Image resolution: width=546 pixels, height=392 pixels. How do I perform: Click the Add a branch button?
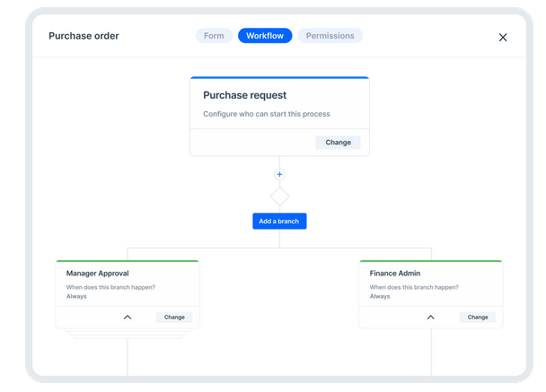(279, 221)
